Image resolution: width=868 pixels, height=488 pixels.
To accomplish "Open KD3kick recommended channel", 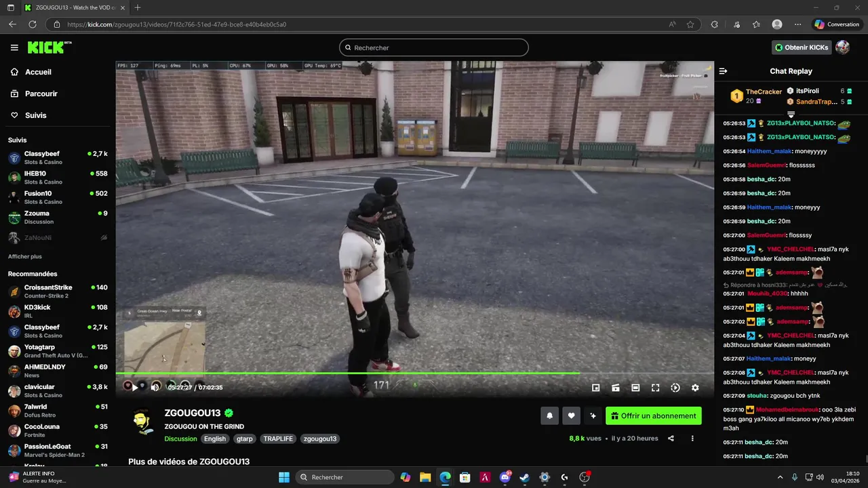I will click(x=58, y=311).
